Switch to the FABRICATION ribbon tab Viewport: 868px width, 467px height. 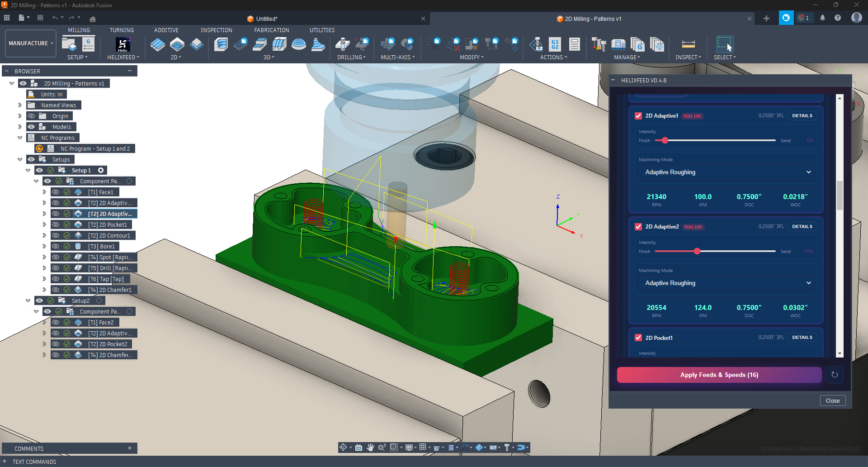click(271, 30)
